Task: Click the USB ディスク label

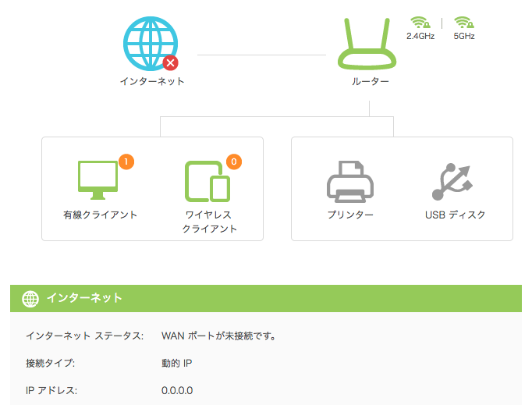Action: [x=455, y=215]
